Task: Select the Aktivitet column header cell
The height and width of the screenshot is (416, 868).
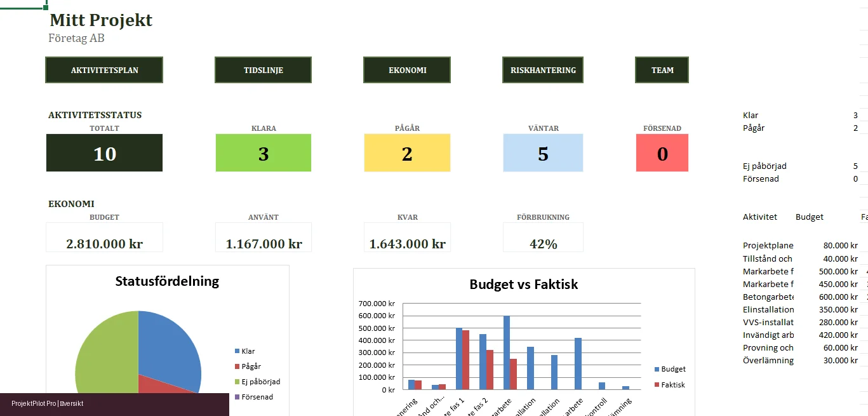Action: tap(760, 217)
